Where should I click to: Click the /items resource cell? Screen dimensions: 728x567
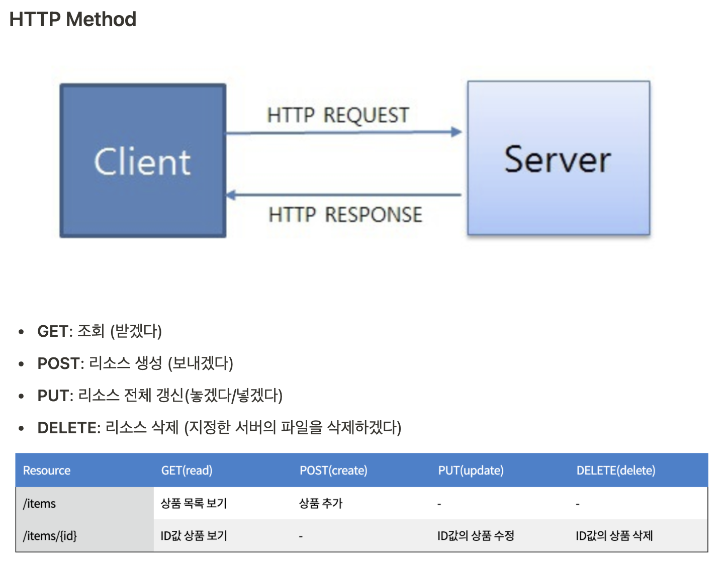(40, 504)
